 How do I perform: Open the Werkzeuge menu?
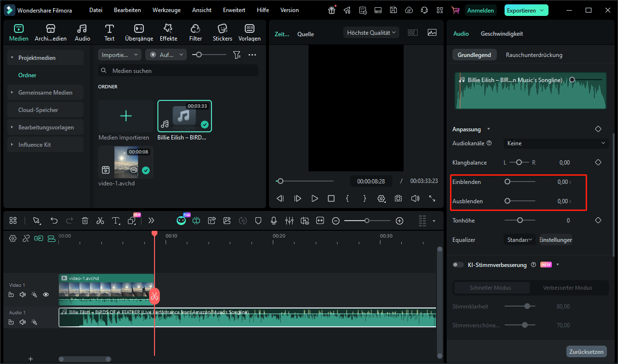(166, 10)
